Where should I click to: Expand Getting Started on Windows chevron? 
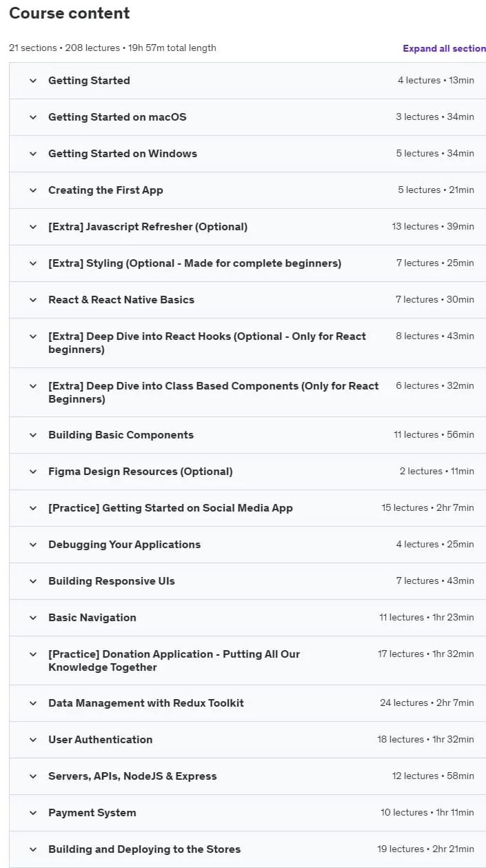pyautogui.click(x=32, y=154)
